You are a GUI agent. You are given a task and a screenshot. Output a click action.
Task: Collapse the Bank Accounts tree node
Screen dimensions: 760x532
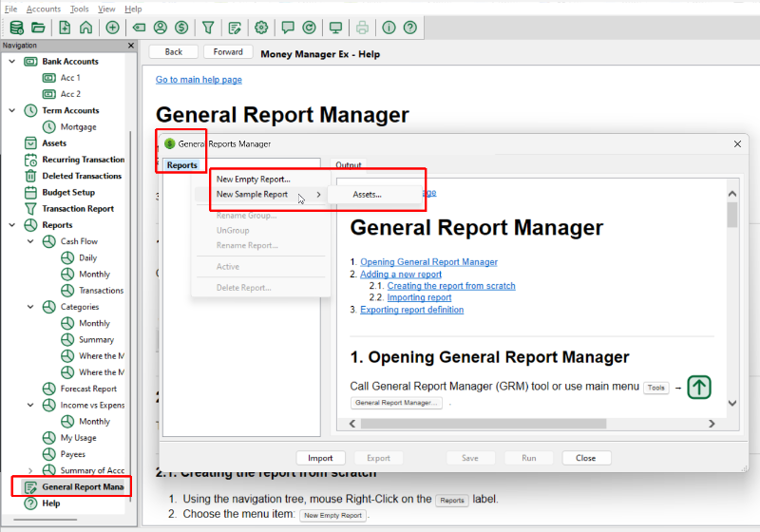tap(12, 62)
